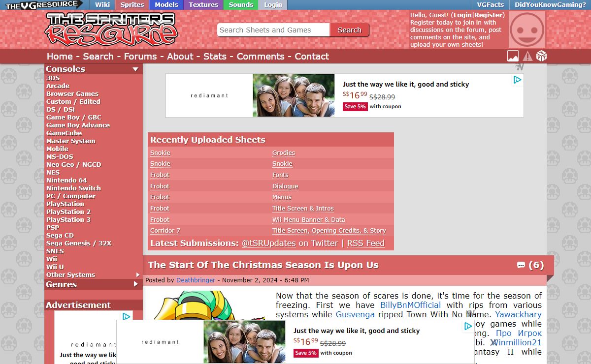
Task: Select Arcade in Consoles list
Action: click(58, 86)
